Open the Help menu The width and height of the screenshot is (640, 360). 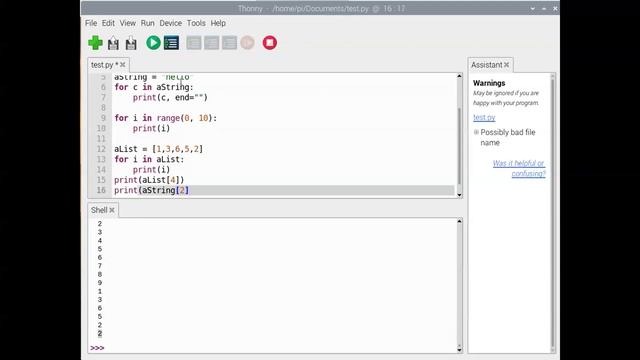(x=218, y=23)
